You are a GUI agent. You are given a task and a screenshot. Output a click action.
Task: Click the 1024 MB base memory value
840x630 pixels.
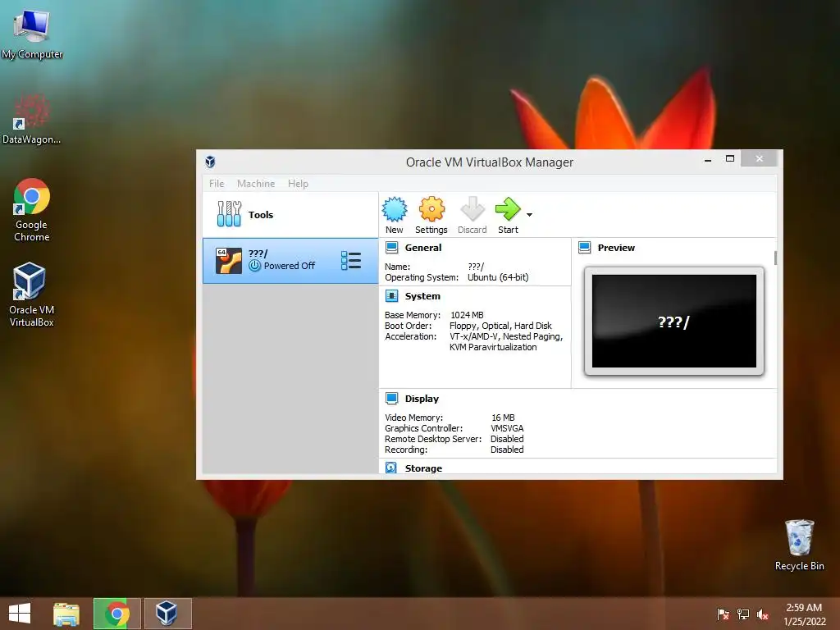pos(467,315)
